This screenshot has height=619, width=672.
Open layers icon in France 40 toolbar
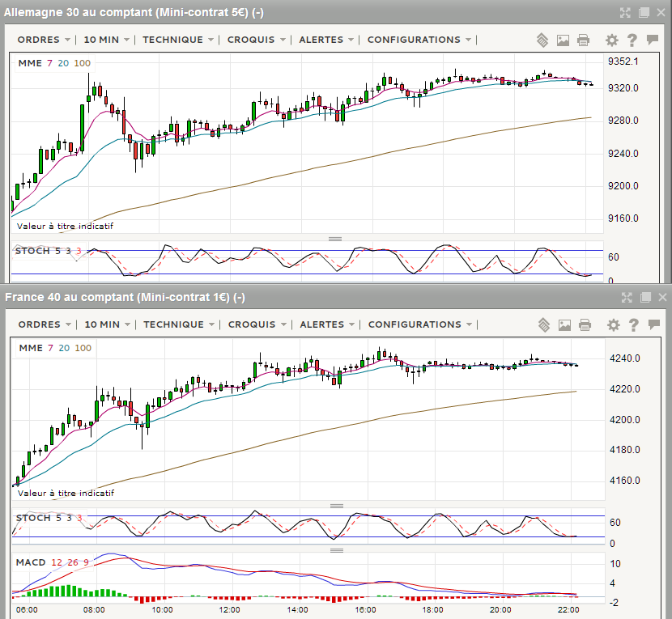click(x=544, y=324)
